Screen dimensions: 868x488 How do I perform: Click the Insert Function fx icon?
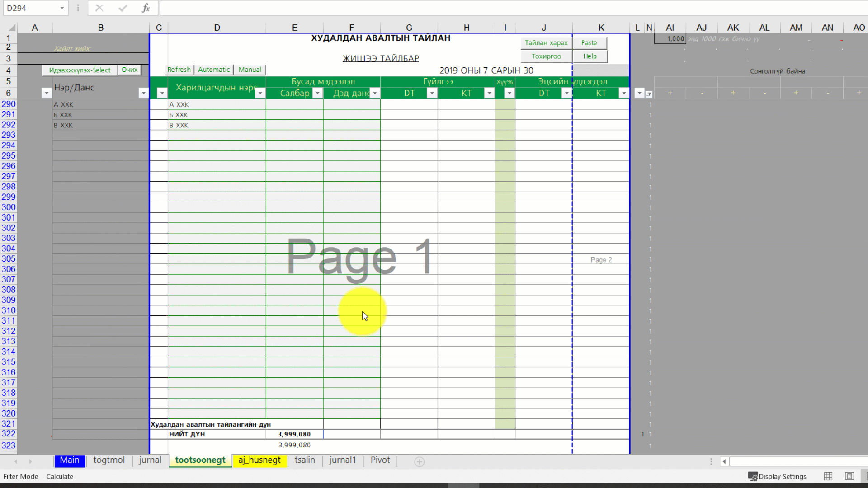(x=146, y=8)
